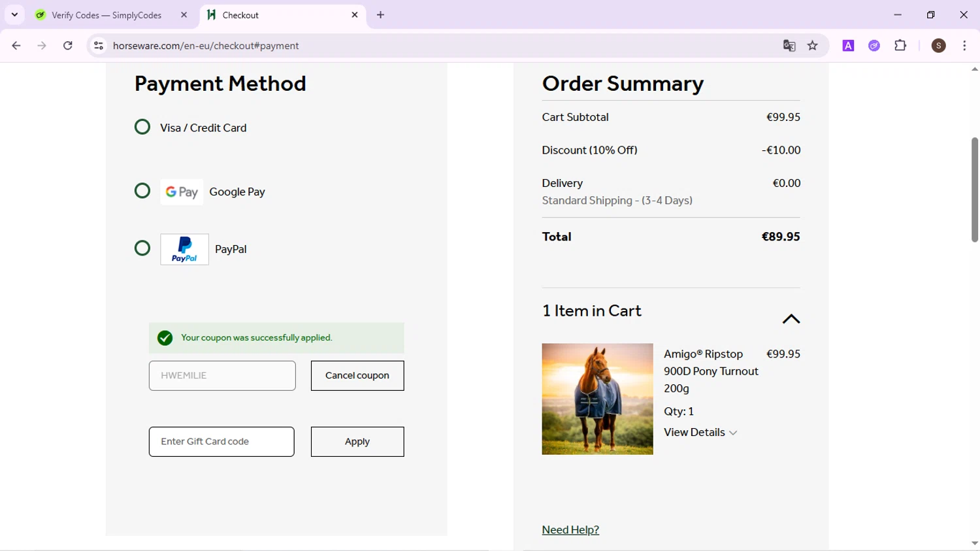
Task: Select the Visa / Credit Card radio button
Action: (142, 127)
